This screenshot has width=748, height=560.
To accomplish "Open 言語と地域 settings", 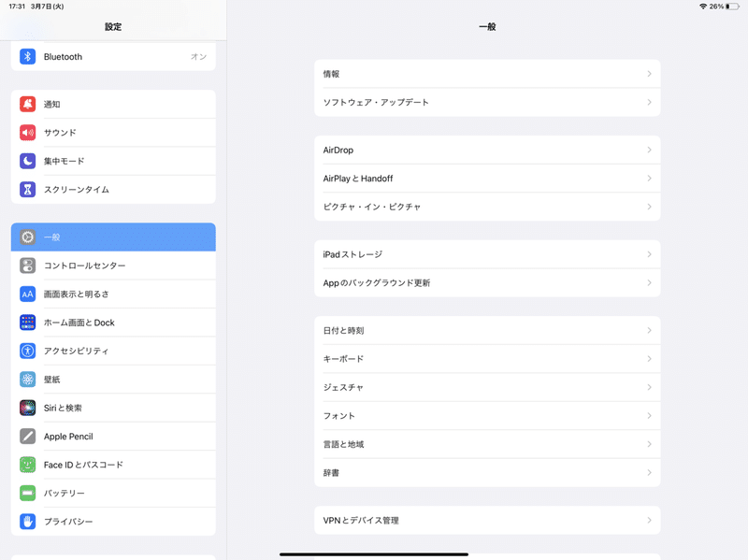I will pos(487,444).
